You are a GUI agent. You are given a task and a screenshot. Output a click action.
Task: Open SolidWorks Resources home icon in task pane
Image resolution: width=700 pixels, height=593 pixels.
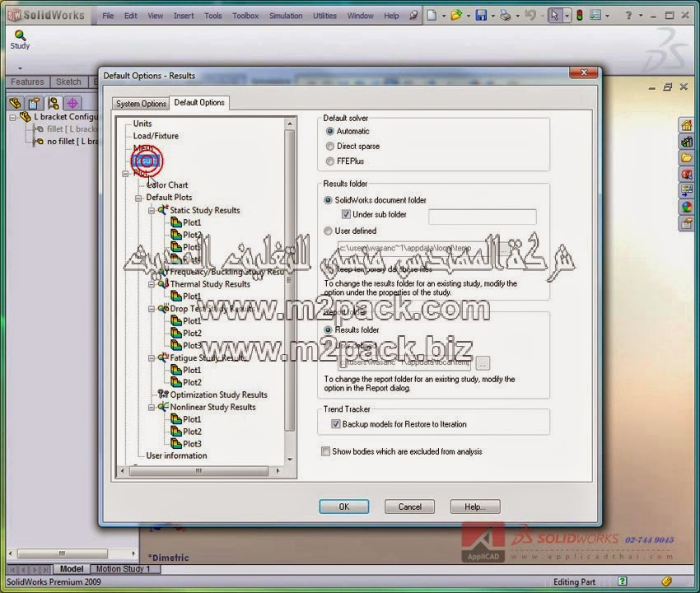point(687,125)
